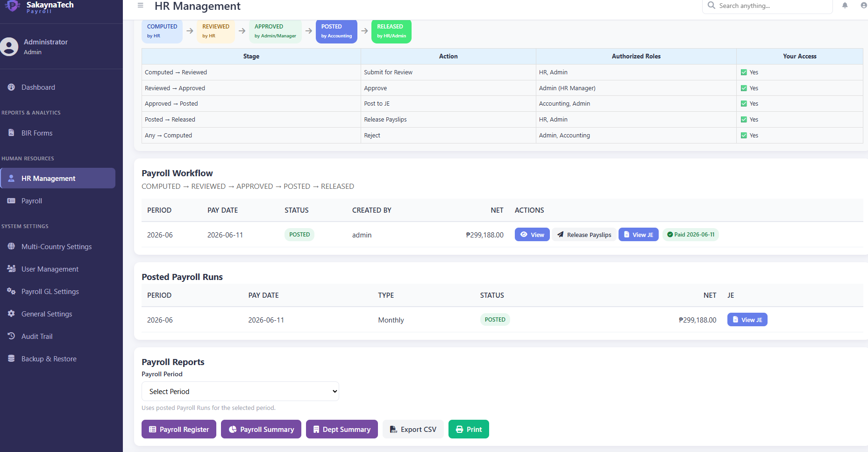Click the Dashboard palette icon

click(x=11, y=87)
